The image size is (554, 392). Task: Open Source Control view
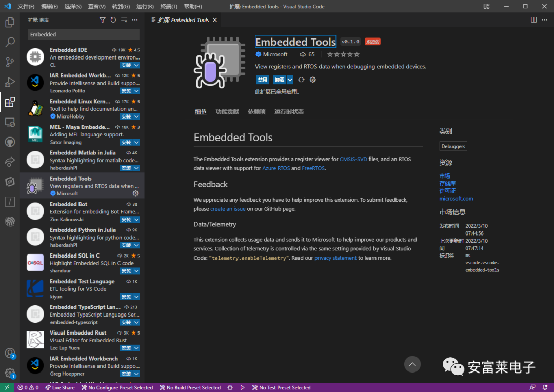(x=10, y=62)
